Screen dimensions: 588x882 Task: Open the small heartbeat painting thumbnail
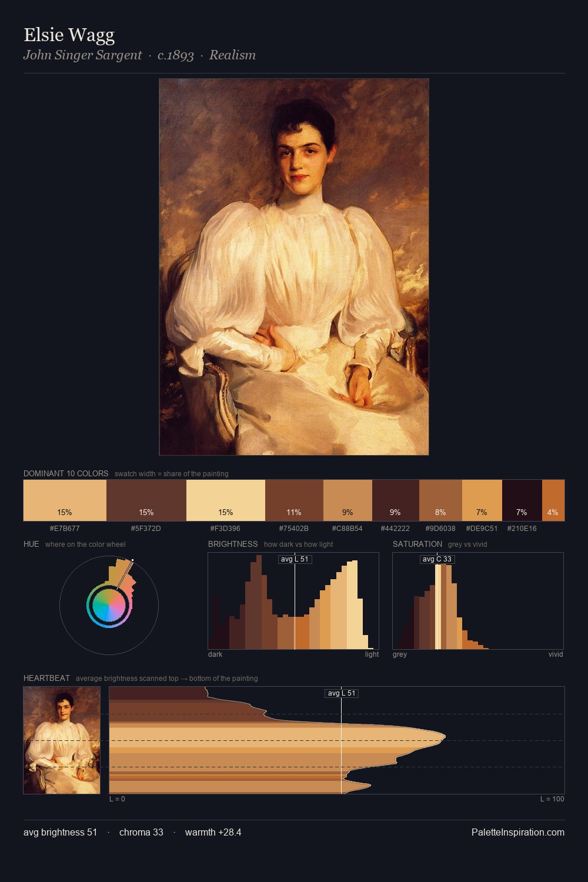pyautogui.click(x=62, y=740)
